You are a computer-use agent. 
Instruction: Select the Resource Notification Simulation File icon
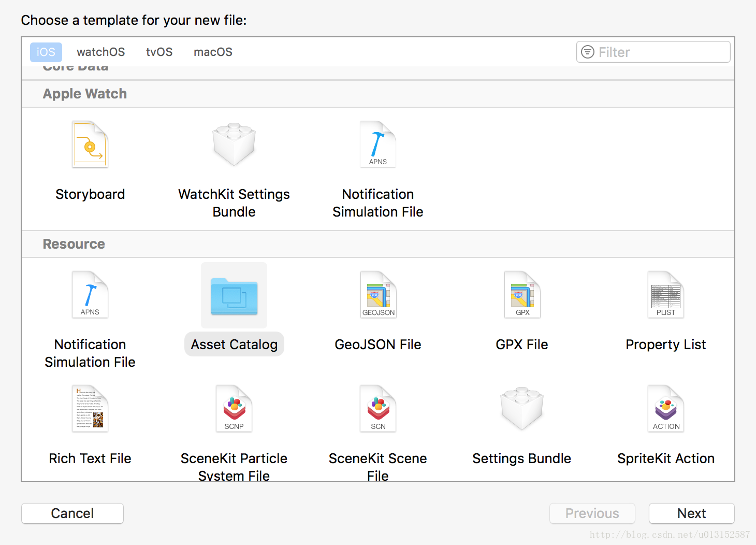[90, 295]
